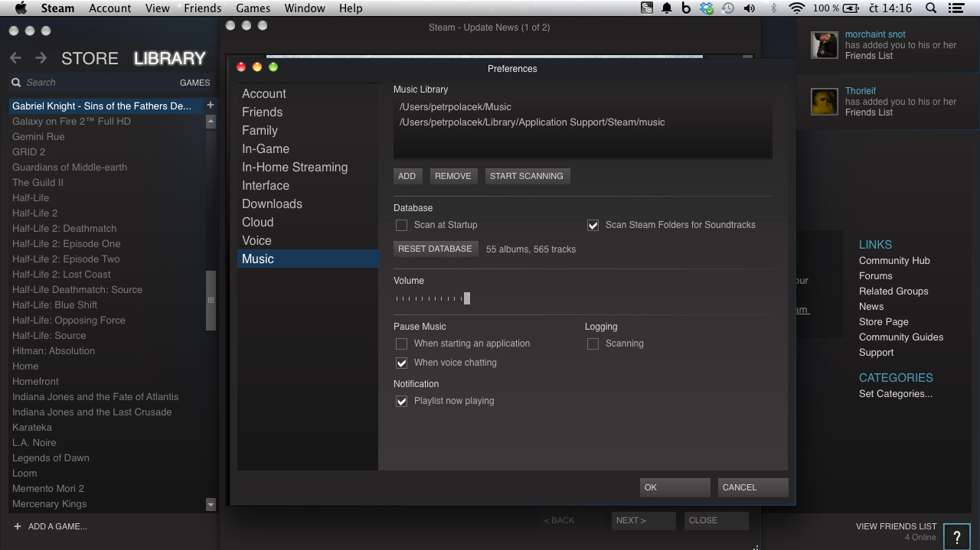The width and height of the screenshot is (980, 550).
Task: Click the Dropbox menu bar icon
Action: point(707,8)
